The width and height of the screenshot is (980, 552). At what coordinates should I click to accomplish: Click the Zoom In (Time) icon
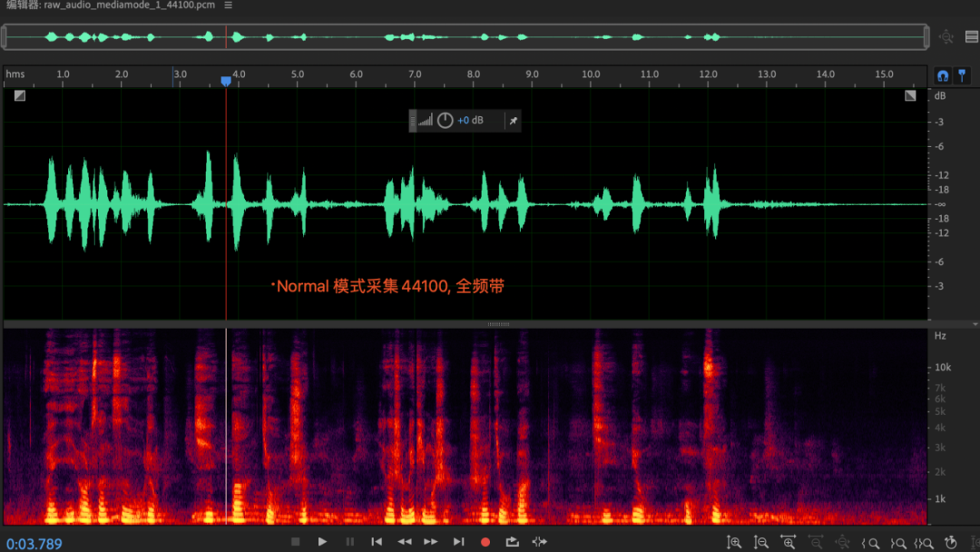[789, 542]
